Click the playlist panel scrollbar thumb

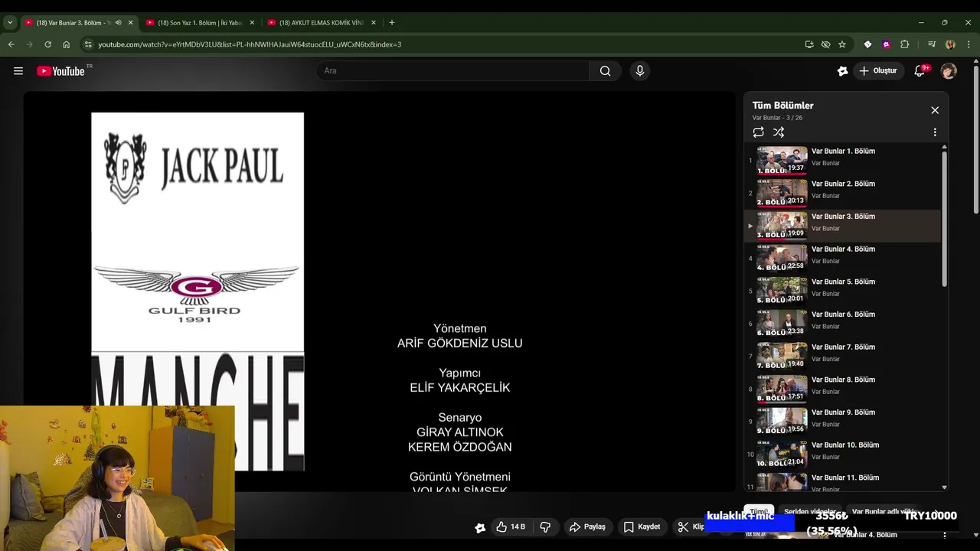tap(944, 218)
